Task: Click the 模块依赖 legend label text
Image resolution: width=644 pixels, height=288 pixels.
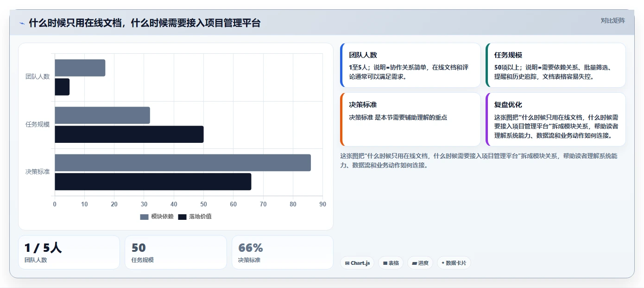Action: coord(162,217)
